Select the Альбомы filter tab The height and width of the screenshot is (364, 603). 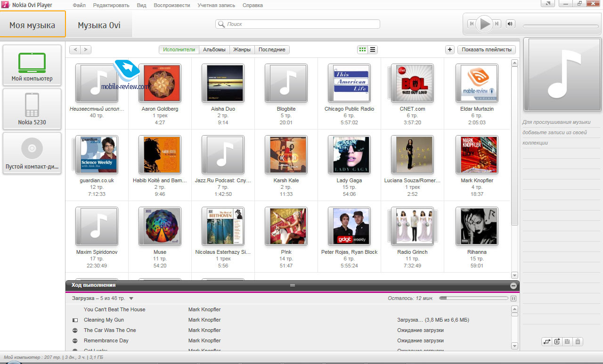(x=214, y=49)
